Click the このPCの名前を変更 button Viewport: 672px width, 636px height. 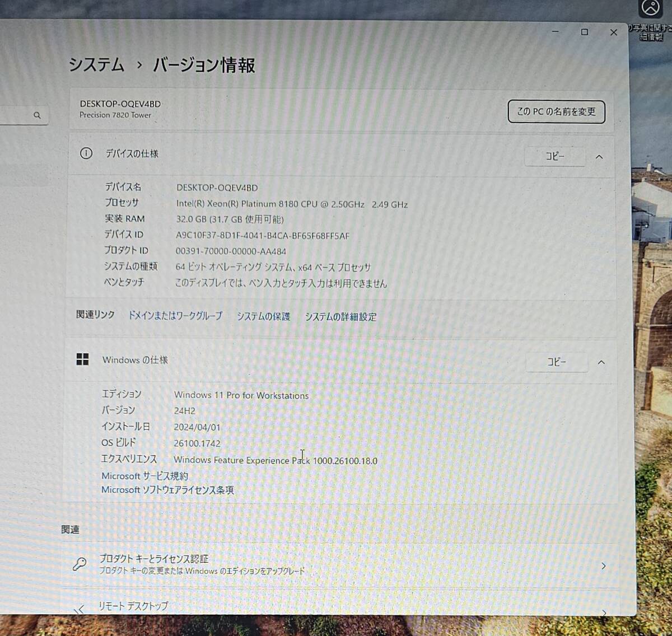coord(556,111)
